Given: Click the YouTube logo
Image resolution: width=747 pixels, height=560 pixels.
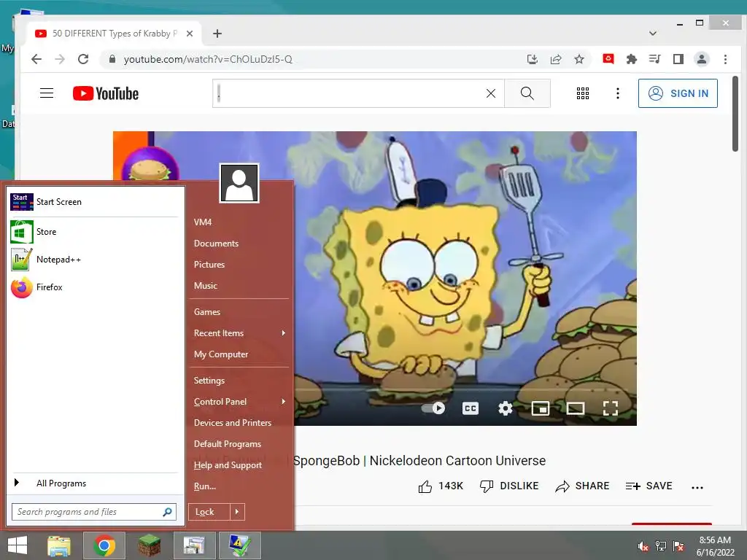Looking at the screenshot, I should pyautogui.click(x=106, y=93).
